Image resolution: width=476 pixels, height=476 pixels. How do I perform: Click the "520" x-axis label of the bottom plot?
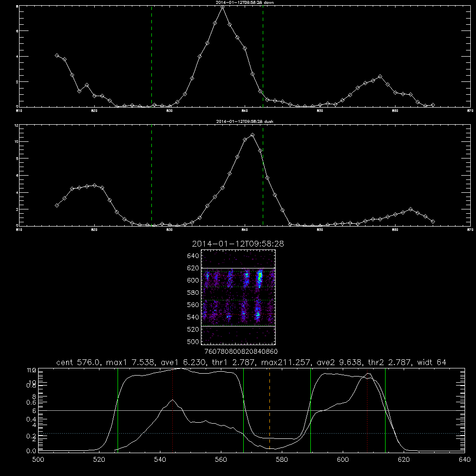tap(99, 460)
